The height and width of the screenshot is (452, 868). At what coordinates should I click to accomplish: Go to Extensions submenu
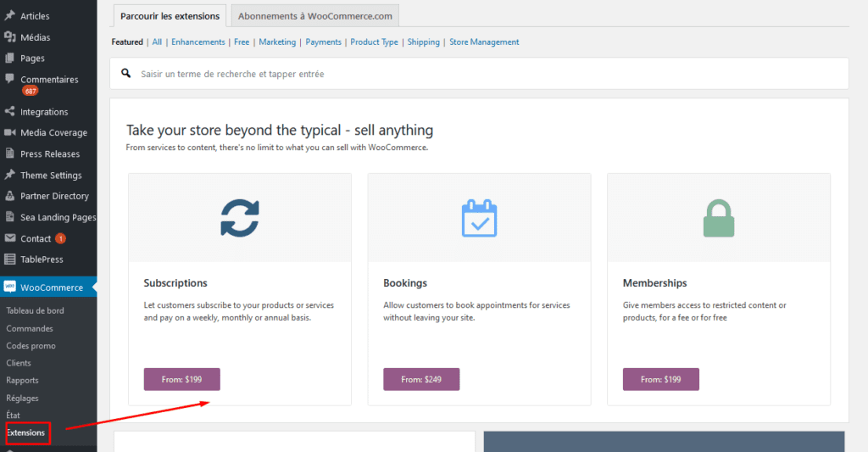(26, 432)
